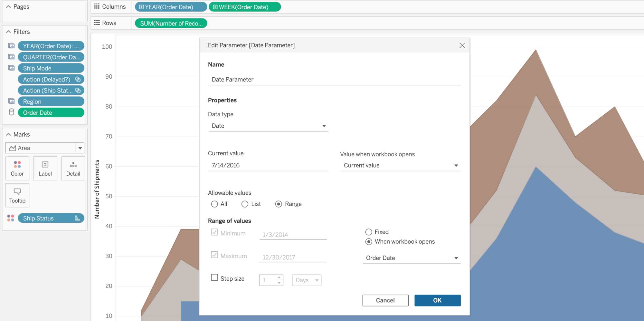Enable the Step size checkbox

point(214,277)
